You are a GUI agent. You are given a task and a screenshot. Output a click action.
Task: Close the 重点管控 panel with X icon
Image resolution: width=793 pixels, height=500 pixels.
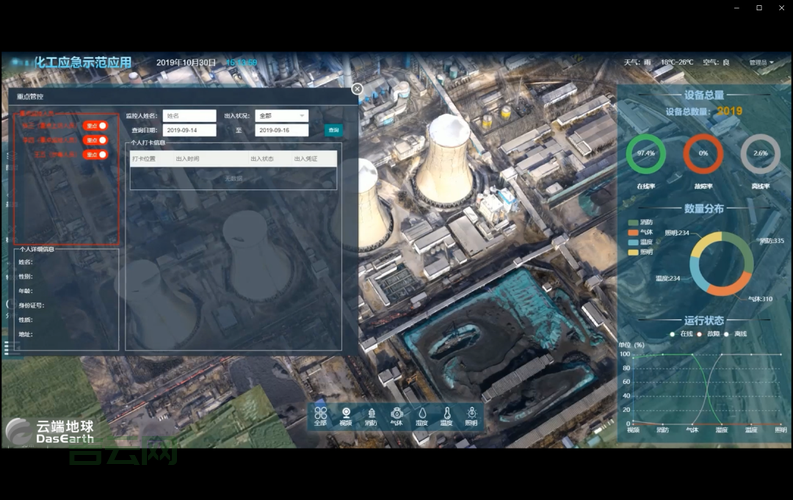357,89
